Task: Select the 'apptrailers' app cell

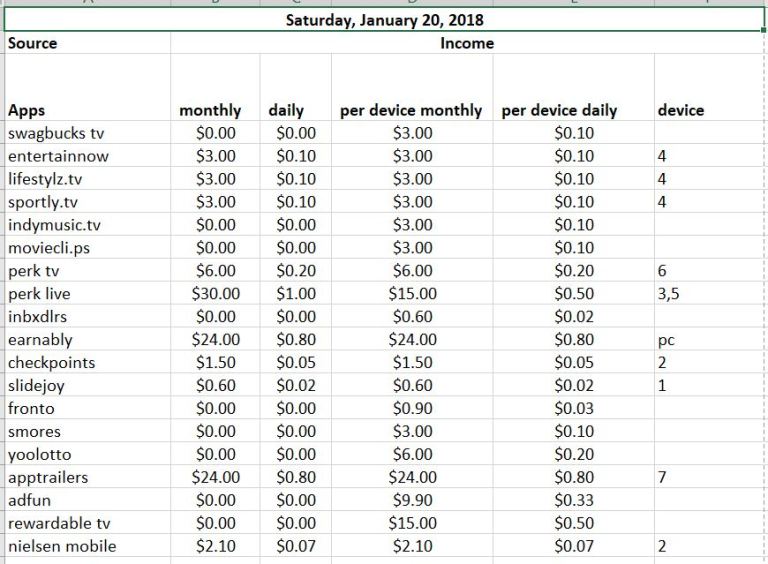Action: coord(48,478)
